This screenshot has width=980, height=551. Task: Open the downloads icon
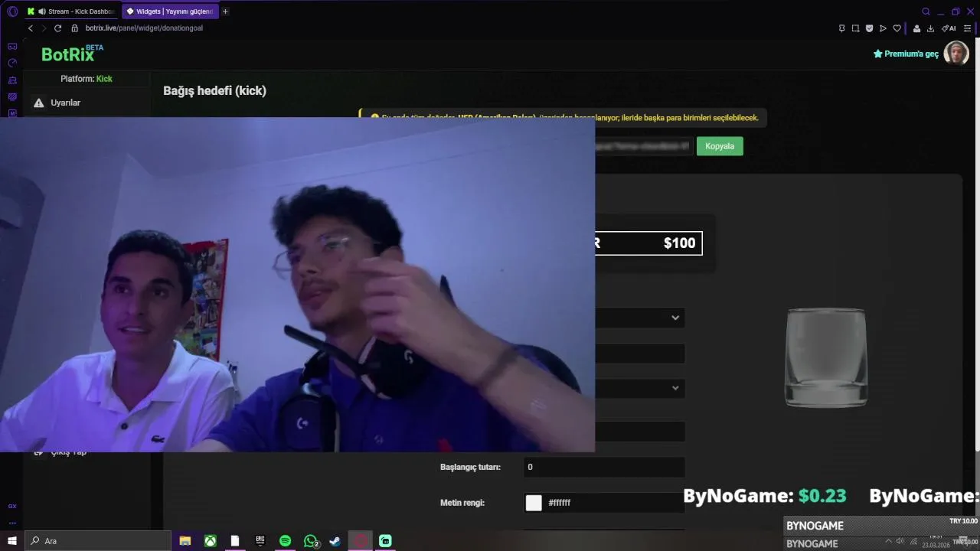pyautogui.click(x=930, y=28)
